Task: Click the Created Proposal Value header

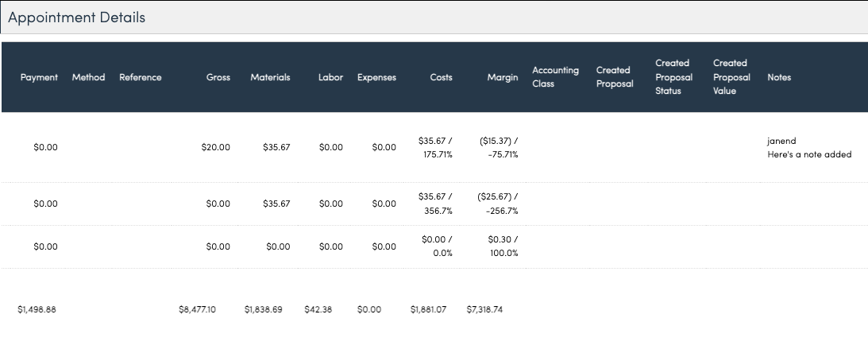Action: (731, 77)
